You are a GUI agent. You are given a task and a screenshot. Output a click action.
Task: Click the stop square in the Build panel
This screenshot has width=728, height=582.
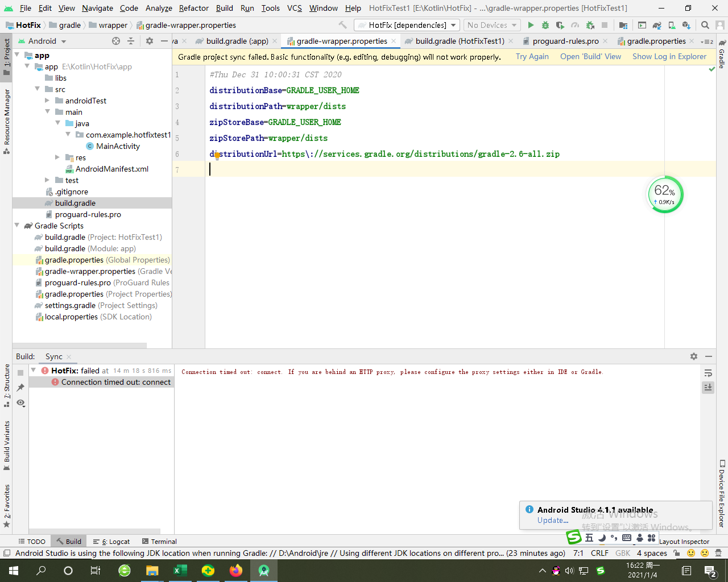20,373
